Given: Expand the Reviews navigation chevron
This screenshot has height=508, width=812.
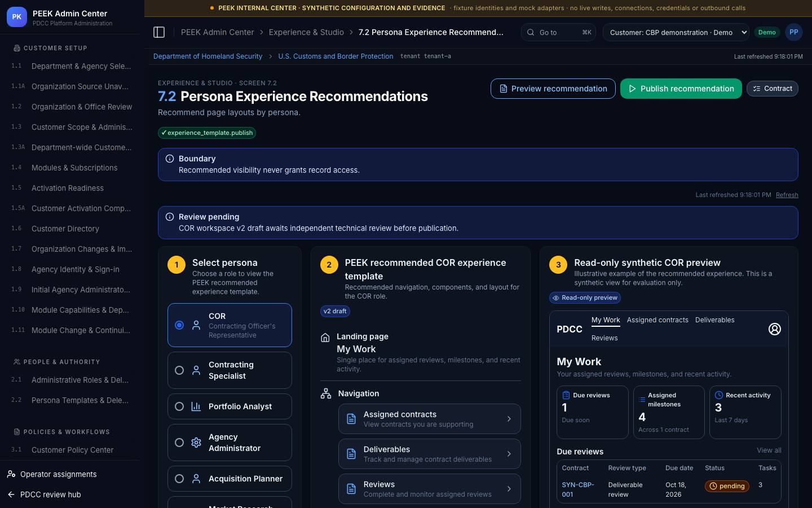Looking at the screenshot, I should tap(509, 489).
